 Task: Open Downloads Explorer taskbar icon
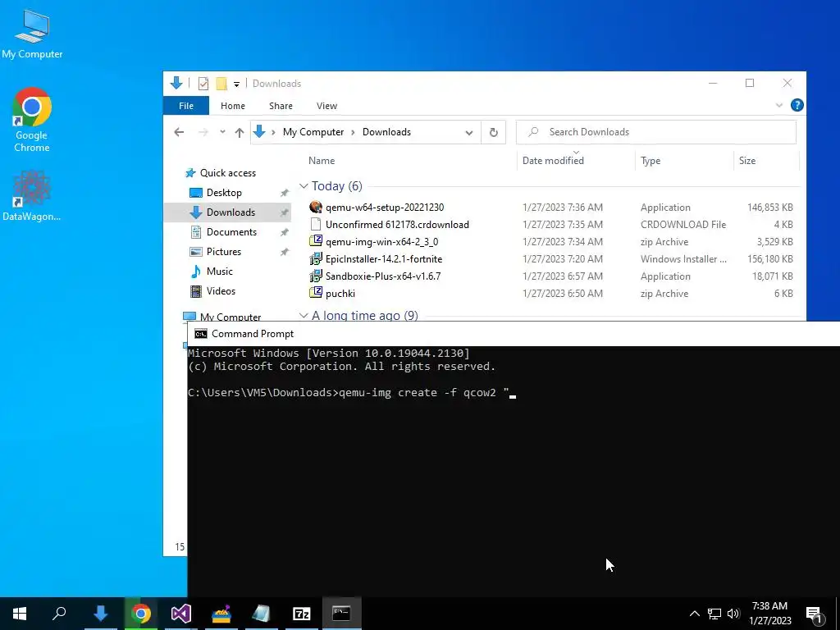click(x=101, y=614)
